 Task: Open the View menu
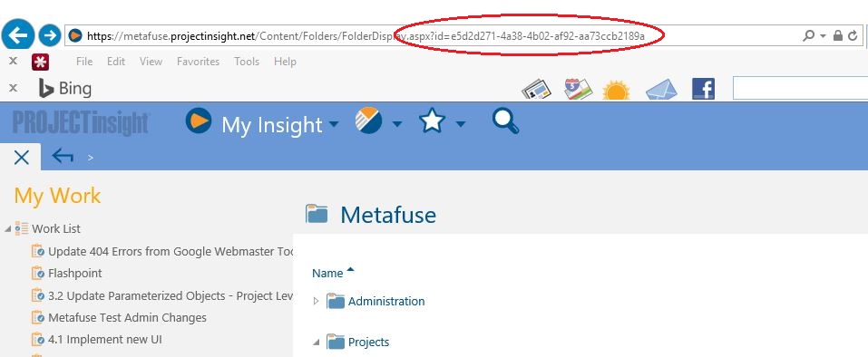click(151, 62)
